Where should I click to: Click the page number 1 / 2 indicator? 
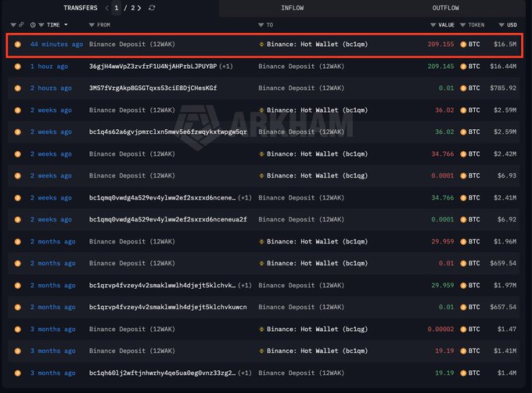[x=124, y=8]
